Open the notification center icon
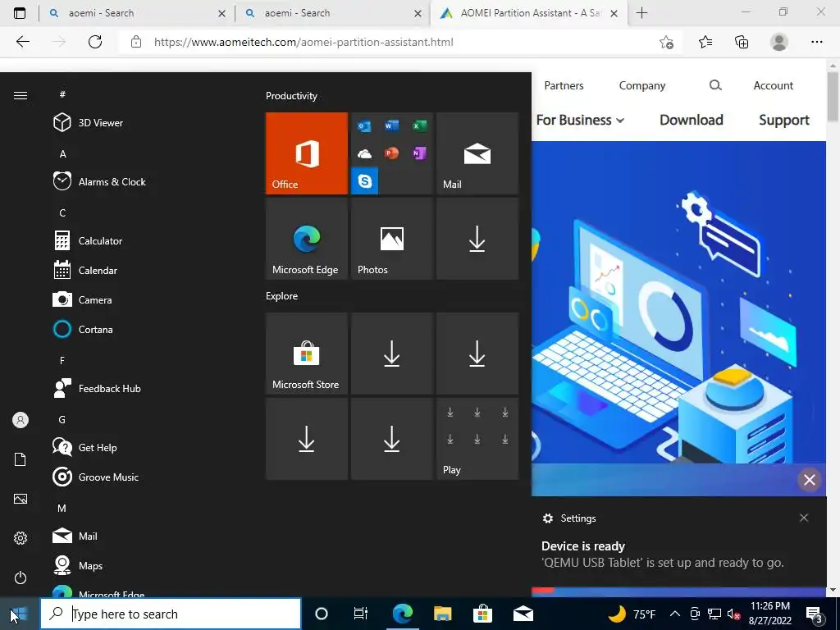The width and height of the screenshot is (840, 630). tap(815, 614)
